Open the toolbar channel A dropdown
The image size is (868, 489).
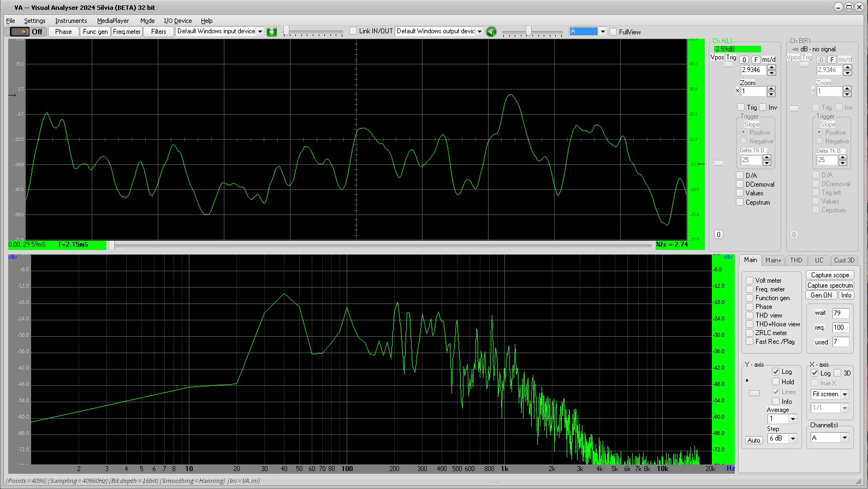click(603, 32)
